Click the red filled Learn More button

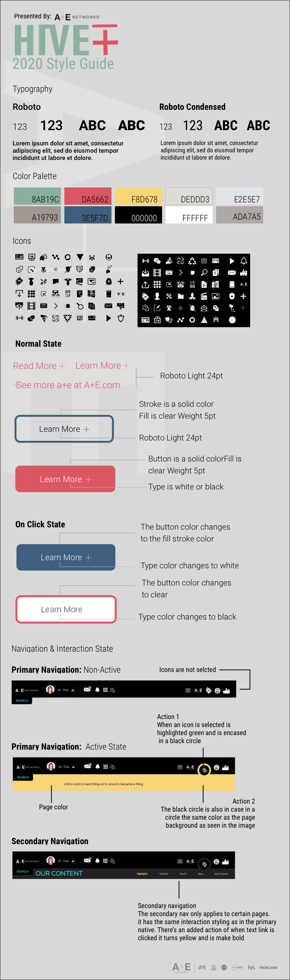point(65,479)
